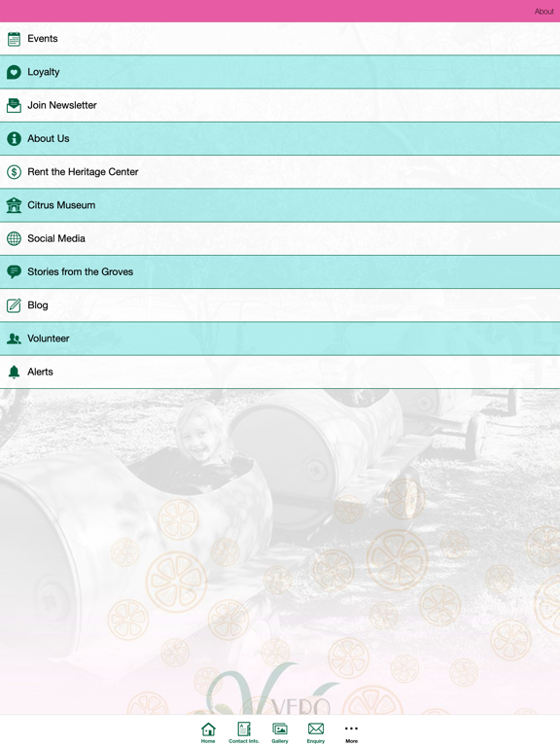Choose Rent the Heritage Center row
The width and height of the screenshot is (560, 747).
coord(280,172)
